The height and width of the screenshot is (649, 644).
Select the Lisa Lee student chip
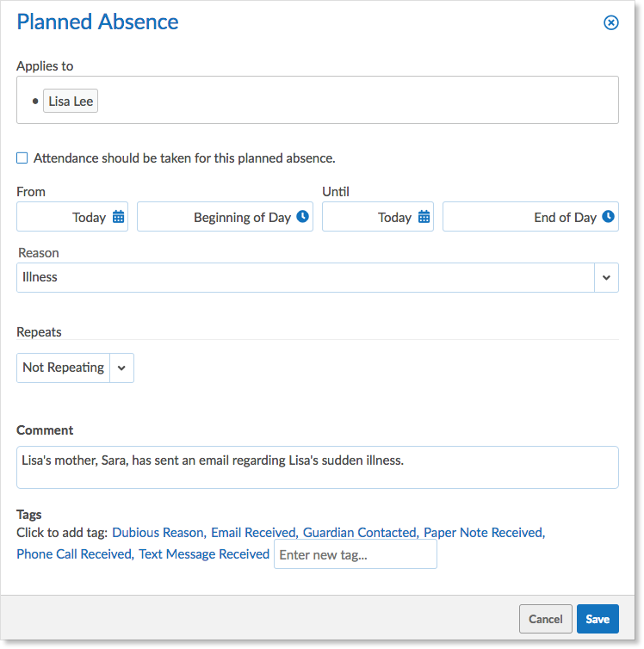tap(71, 101)
